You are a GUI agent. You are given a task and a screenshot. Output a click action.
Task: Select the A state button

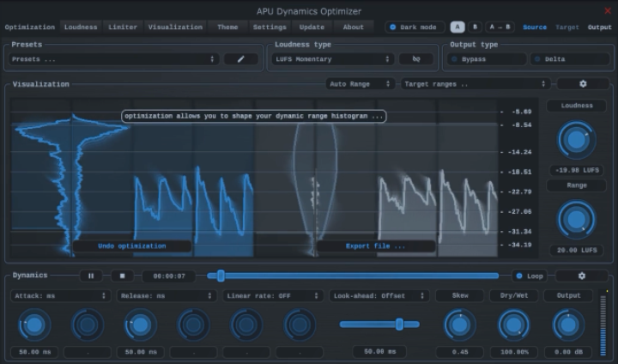click(457, 27)
